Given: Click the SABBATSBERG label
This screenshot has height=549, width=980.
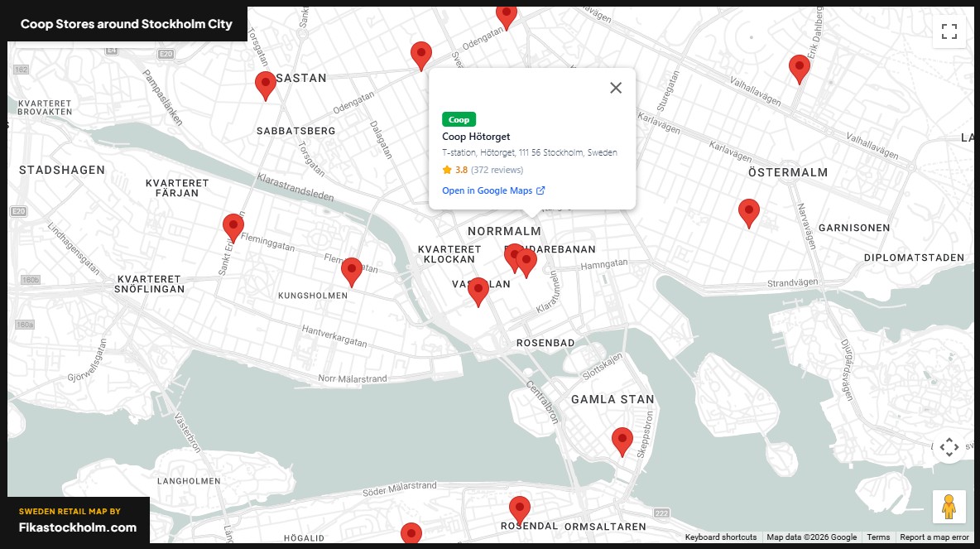Looking at the screenshot, I should tap(295, 132).
